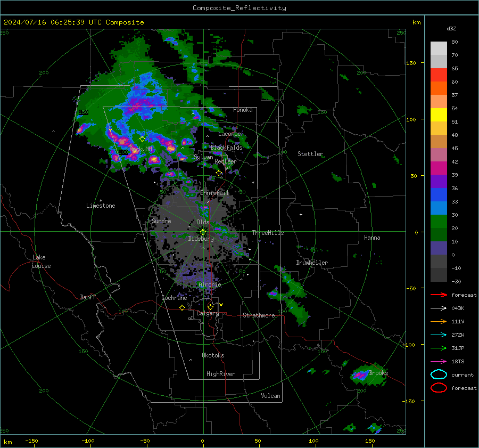Click the Sylvan label
Image resolution: width=479 pixels, height=448 pixels.
pos(203,157)
